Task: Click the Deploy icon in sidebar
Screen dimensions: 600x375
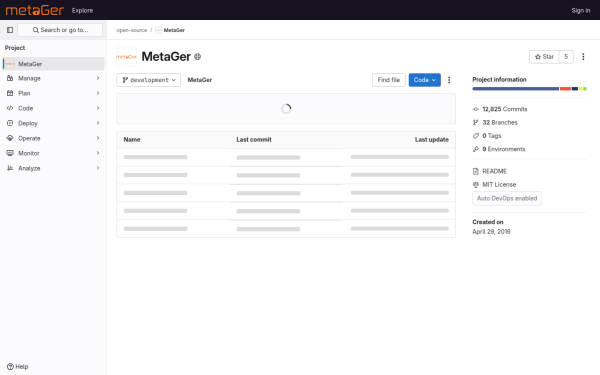Action: tap(10, 123)
